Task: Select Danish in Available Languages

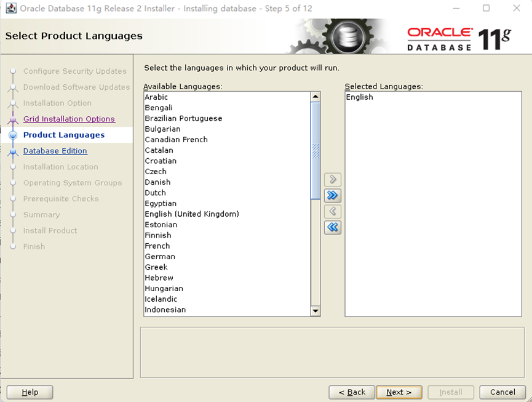Action: tap(227, 182)
